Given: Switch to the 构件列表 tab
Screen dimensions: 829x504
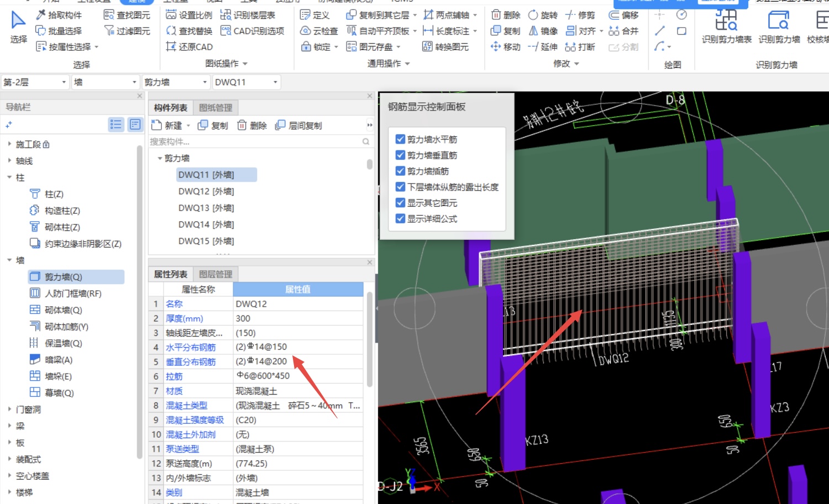Looking at the screenshot, I should (x=170, y=108).
